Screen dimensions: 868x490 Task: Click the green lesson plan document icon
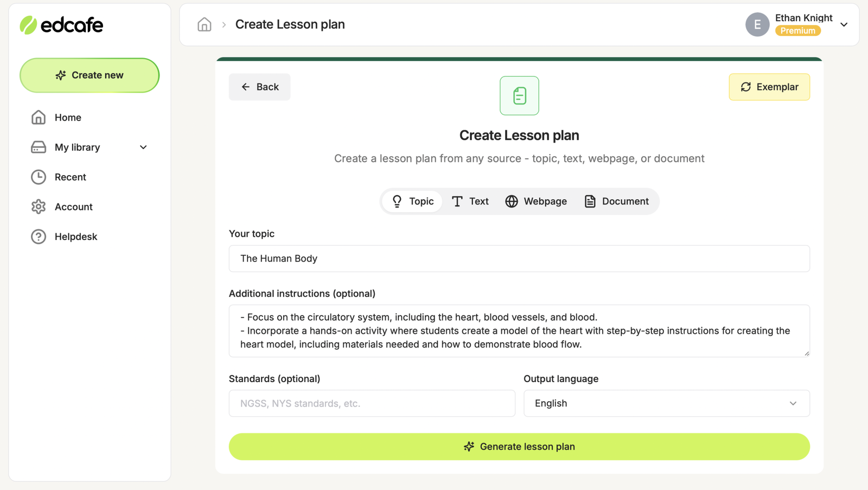click(519, 95)
